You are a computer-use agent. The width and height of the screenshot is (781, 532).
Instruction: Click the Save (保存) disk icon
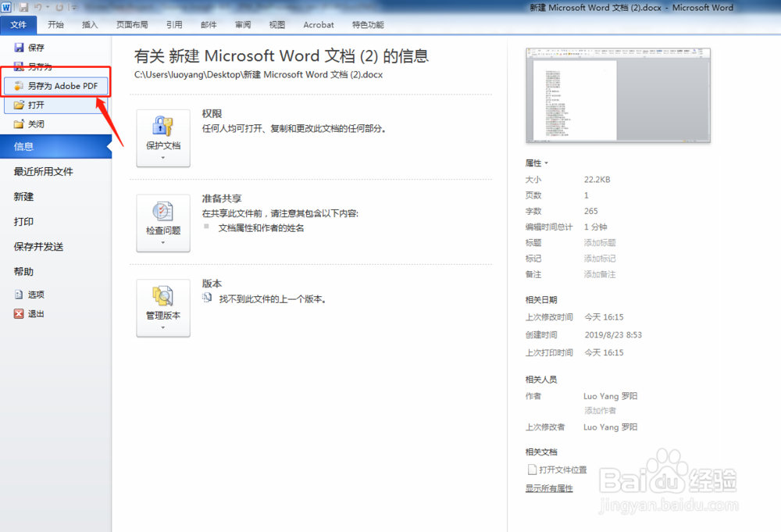(x=19, y=48)
